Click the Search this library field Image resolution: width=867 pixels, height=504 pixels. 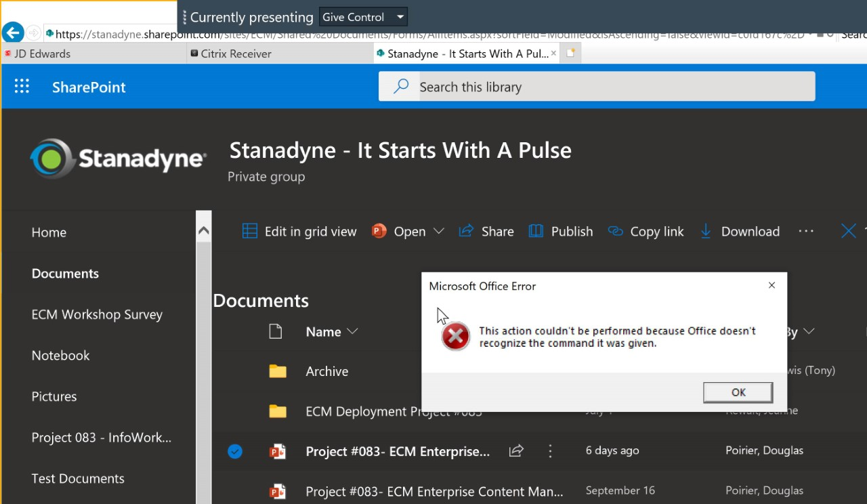point(597,87)
